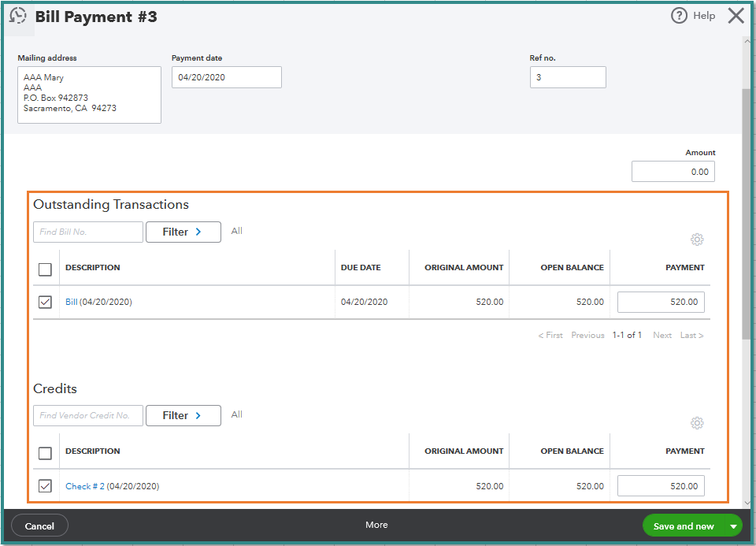Open the recent transactions history icon
This screenshot has width=756, height=546.
18,16
